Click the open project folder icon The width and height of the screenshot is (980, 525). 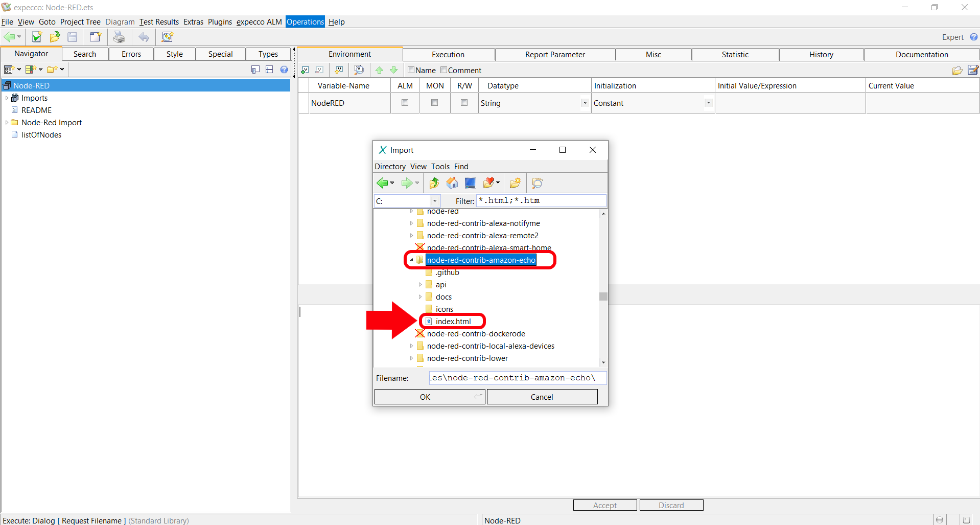pyautogui.click(x=55, y=37)
